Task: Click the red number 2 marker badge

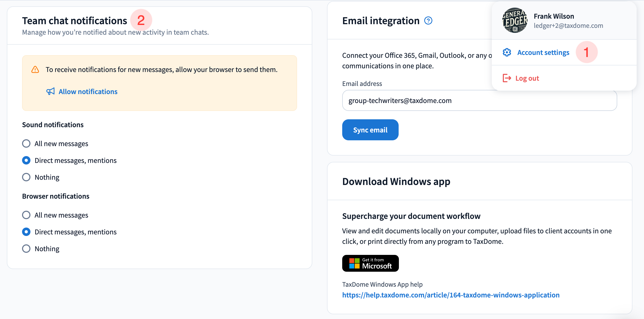Action: 141,20
